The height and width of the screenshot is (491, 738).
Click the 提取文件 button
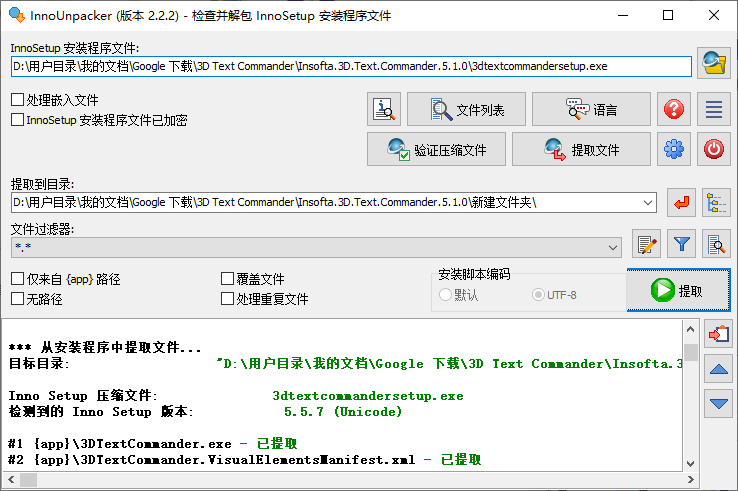coord(581,149)
